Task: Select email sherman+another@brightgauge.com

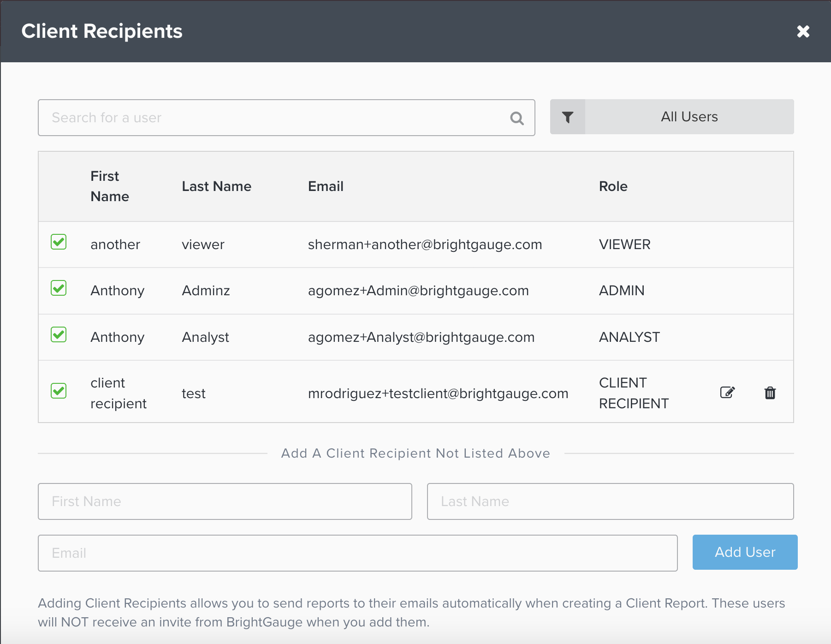Action: coord(425,244)
